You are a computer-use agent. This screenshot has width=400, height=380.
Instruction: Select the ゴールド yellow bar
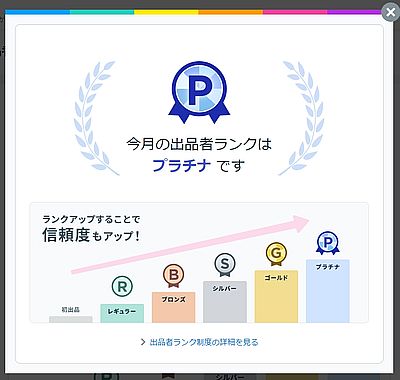[x=276, y=296]
